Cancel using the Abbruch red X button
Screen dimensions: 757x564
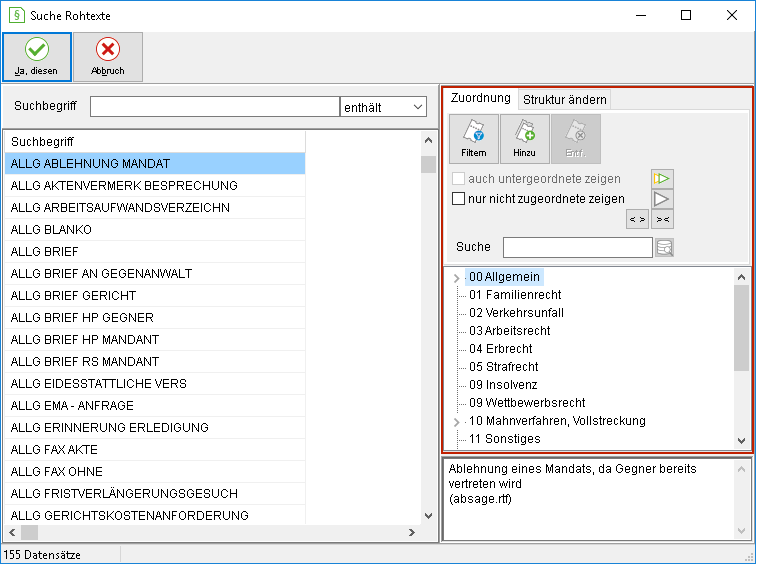tap(108, 57)
